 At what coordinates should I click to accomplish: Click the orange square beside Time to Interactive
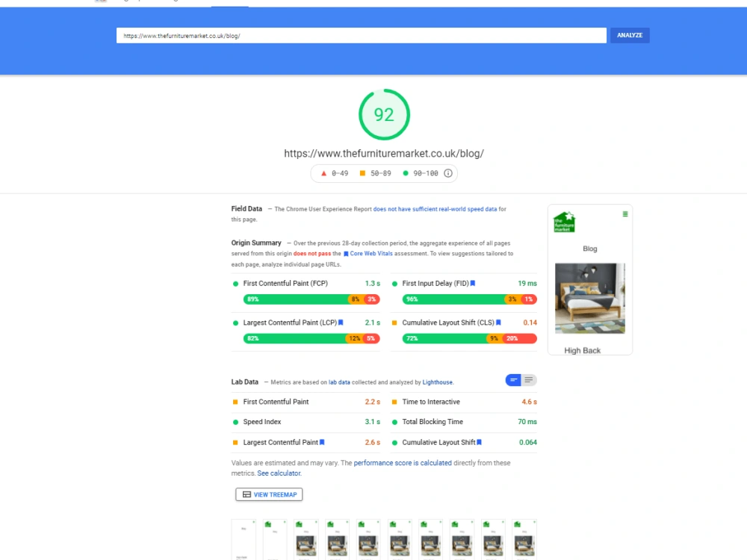coord(394,402)
